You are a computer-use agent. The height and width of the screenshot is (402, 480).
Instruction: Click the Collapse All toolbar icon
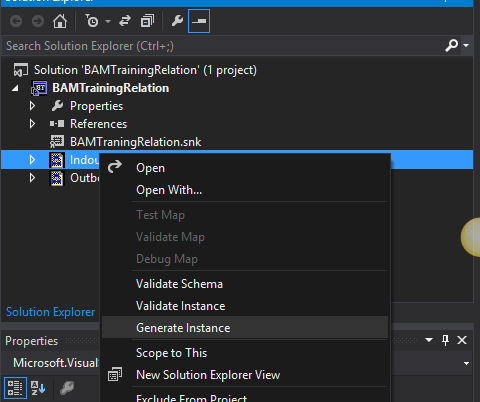[x=147, y=21]
